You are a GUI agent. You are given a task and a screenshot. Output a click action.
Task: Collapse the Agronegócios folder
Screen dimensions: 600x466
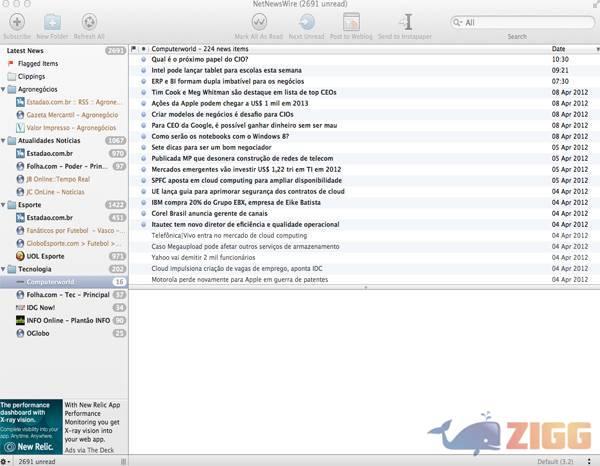pyautogui.click(x=8, y=89)
